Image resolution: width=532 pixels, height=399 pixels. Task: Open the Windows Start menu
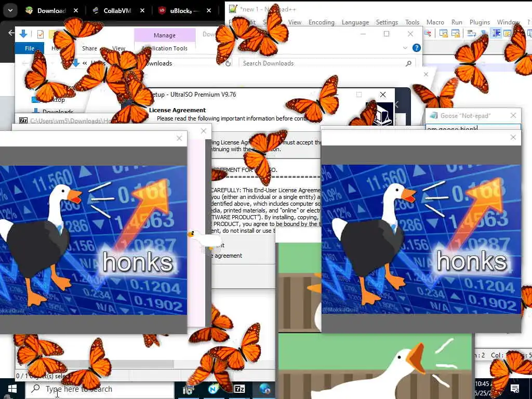point(12,389)
